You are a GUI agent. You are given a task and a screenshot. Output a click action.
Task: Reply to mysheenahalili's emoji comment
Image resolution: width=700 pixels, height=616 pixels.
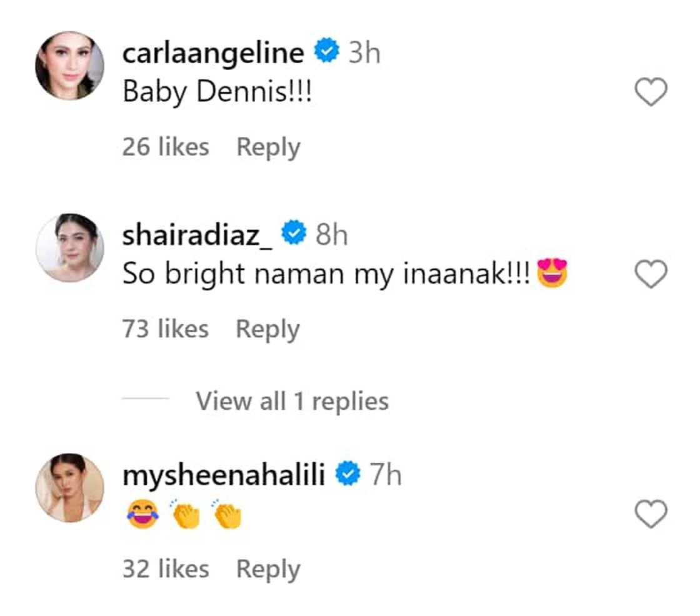(x=268, y=569)
